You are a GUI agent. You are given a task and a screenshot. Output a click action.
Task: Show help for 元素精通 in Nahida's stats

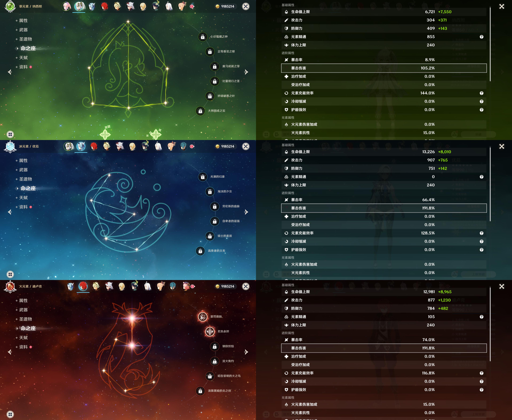(481, 37)
